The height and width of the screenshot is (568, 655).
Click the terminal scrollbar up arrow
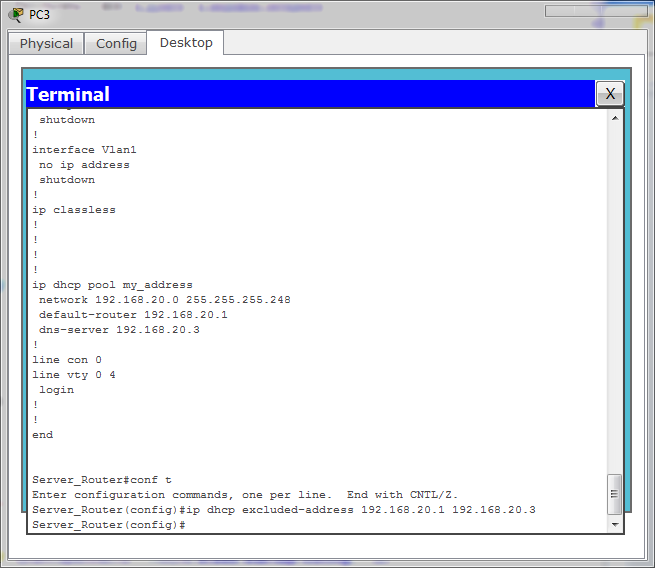(x=615, y=118)
